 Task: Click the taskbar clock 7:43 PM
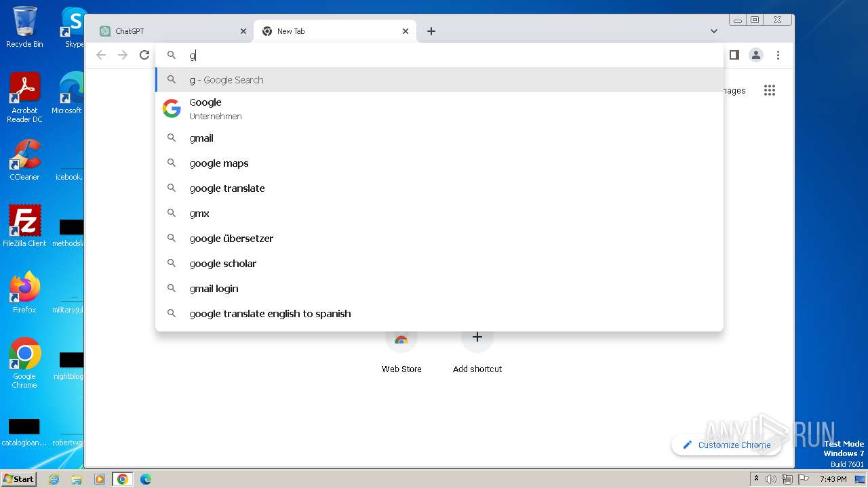(x=833, y=479)
